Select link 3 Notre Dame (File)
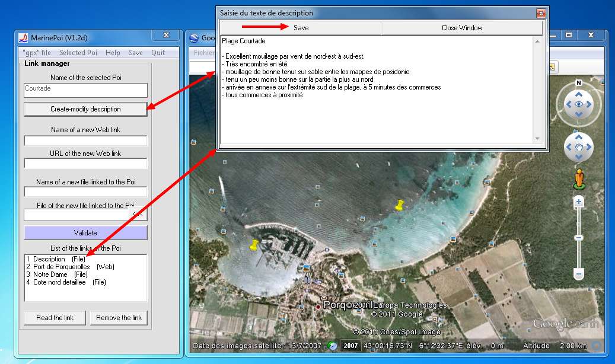Image resolution: width=615 pixels, height=364 pixels. click(57, 274)
